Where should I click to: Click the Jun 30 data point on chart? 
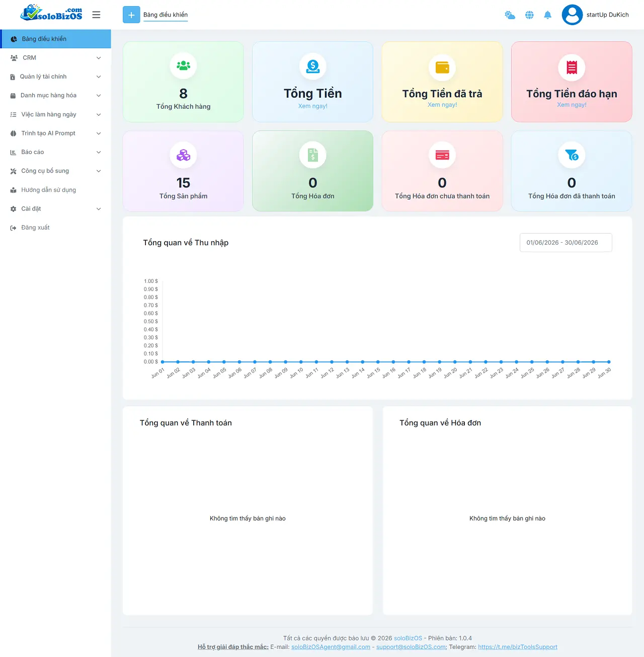pos(609,362)
